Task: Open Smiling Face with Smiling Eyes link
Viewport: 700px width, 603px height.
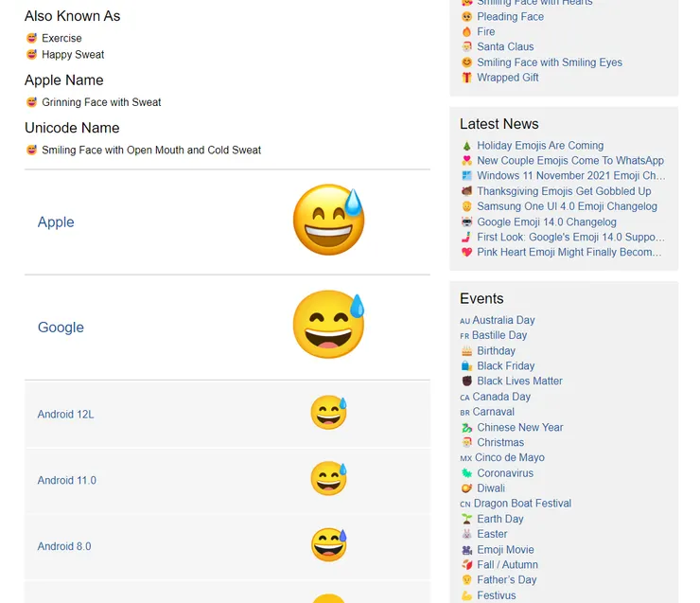Action: pyautogui.click(x=550, y=62)
